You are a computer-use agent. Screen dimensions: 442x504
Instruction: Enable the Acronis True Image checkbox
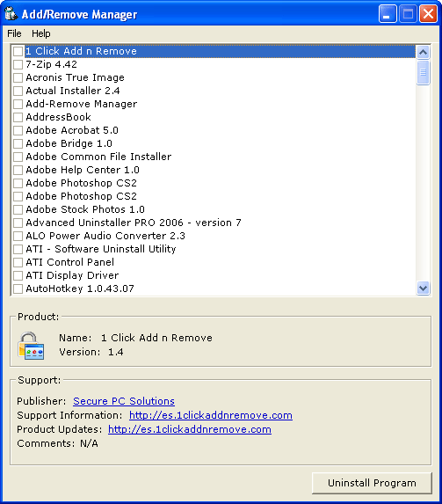point(18,77)
